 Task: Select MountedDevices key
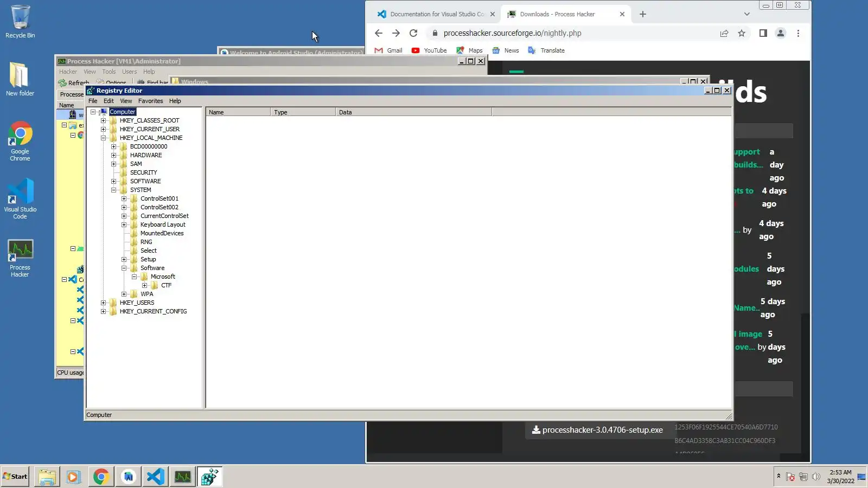pos(162,233)
